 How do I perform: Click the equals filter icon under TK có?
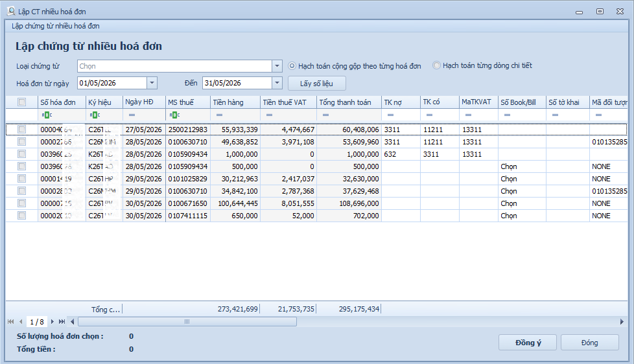429,115
